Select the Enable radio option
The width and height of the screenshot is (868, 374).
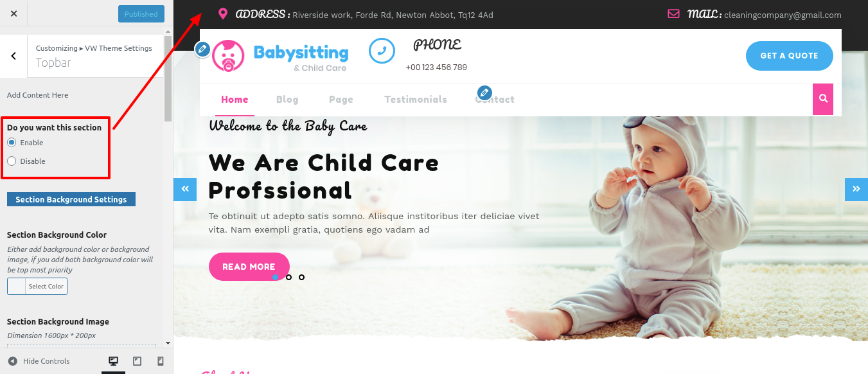click(12, 143)
